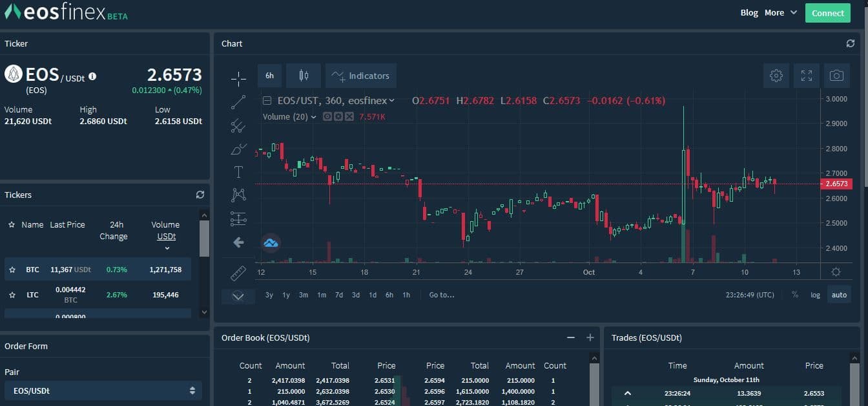Enter fullscreen chart mode
Screen dimensions: 868x406
click(807, 76)
